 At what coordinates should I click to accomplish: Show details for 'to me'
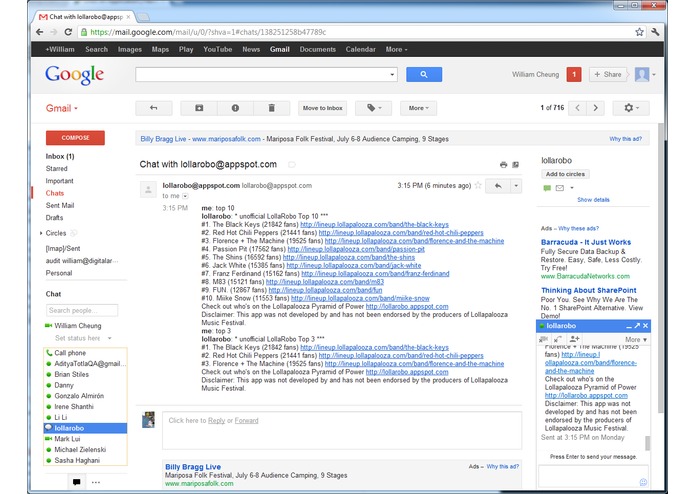[185, 196]
